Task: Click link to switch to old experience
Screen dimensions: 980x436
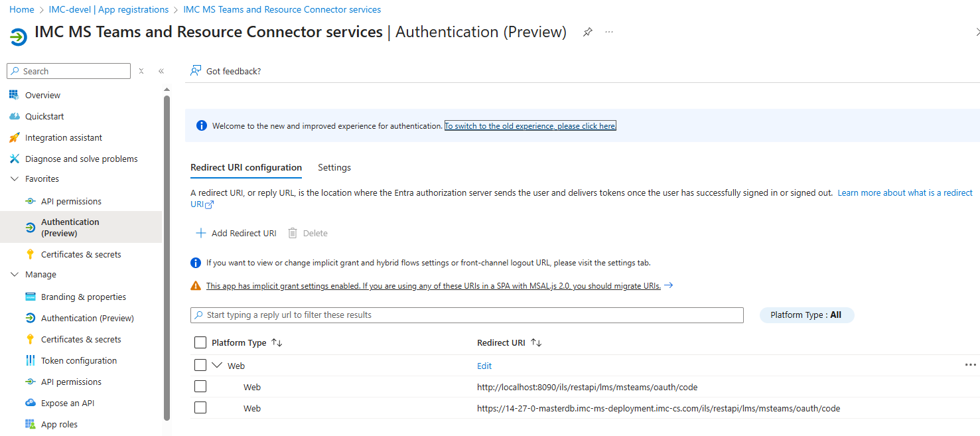Action: [x=530, y=126]
